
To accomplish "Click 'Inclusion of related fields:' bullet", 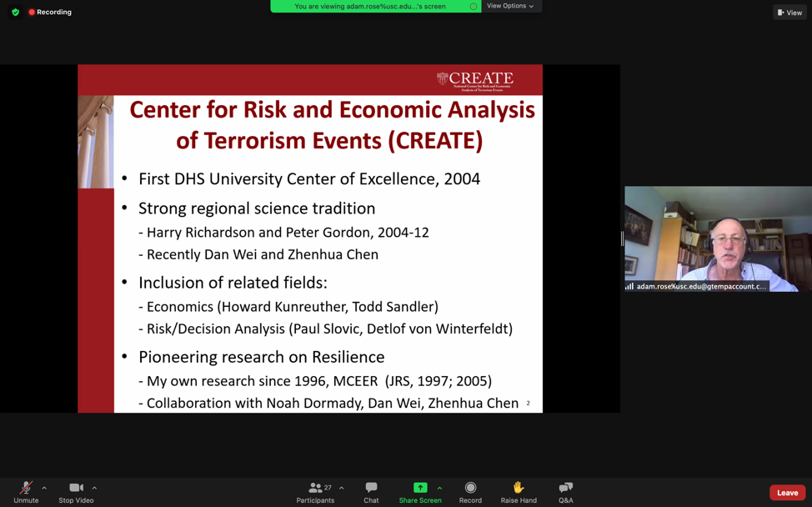I will point(233,283).
